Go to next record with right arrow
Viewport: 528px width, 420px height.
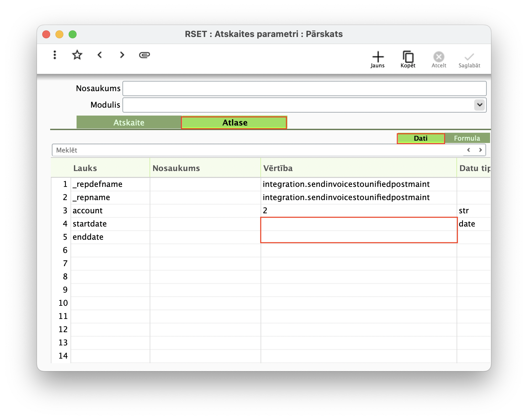point(122,55)
